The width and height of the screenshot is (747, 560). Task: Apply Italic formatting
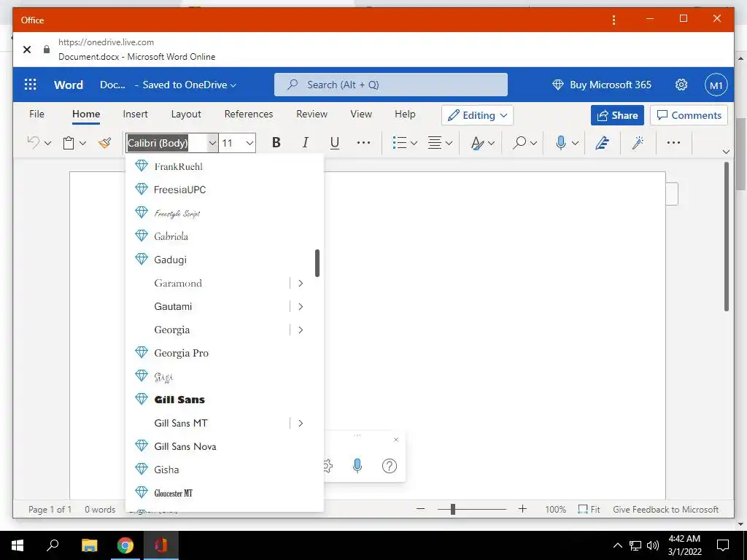pyautogui.click(x=306, y=142)
